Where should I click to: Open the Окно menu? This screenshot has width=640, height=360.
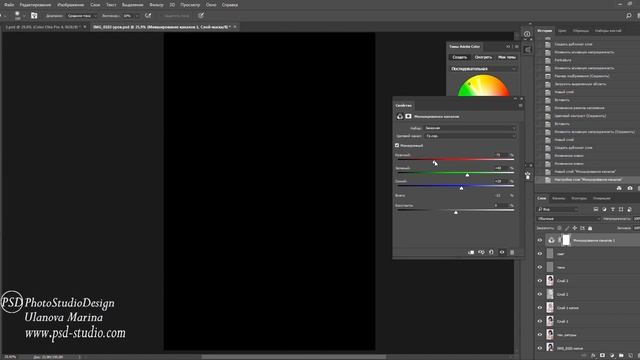pyautogui.click(x=211, y=5)
